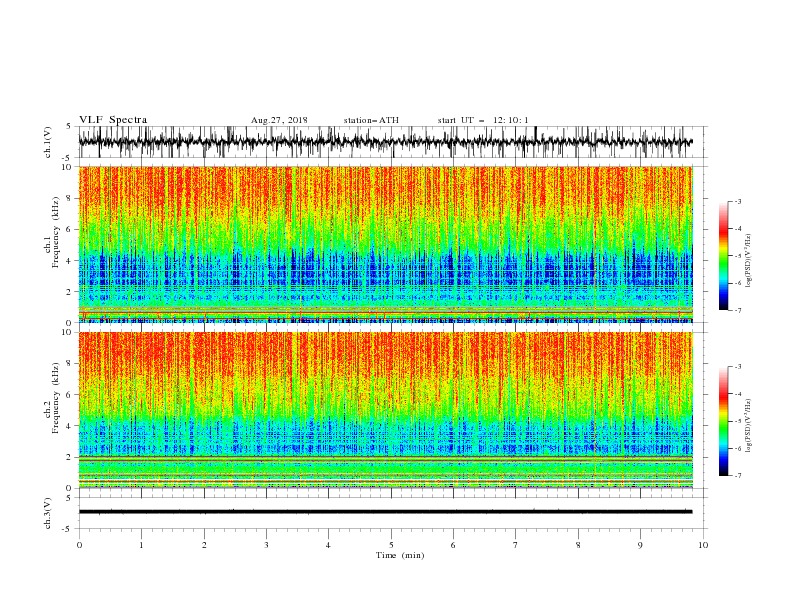The image size is (792, 612).
Task: Click the 'Time (min)' axis label
Action: click(x=400, y=555)
